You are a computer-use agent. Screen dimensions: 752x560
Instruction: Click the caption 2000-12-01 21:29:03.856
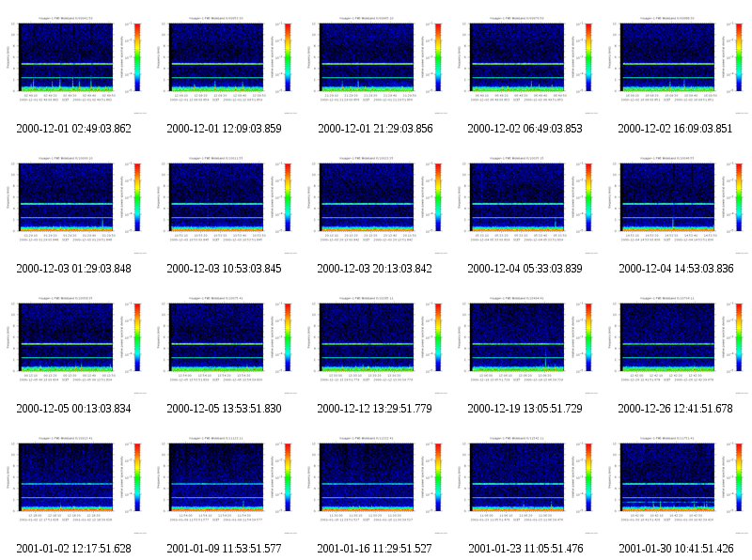click(375, 129)
